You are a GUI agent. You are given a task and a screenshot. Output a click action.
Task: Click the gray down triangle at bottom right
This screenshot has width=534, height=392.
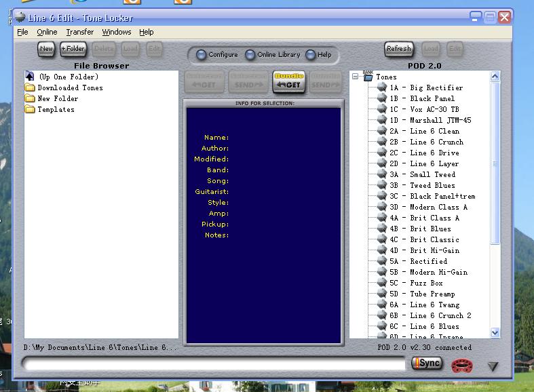493,367
